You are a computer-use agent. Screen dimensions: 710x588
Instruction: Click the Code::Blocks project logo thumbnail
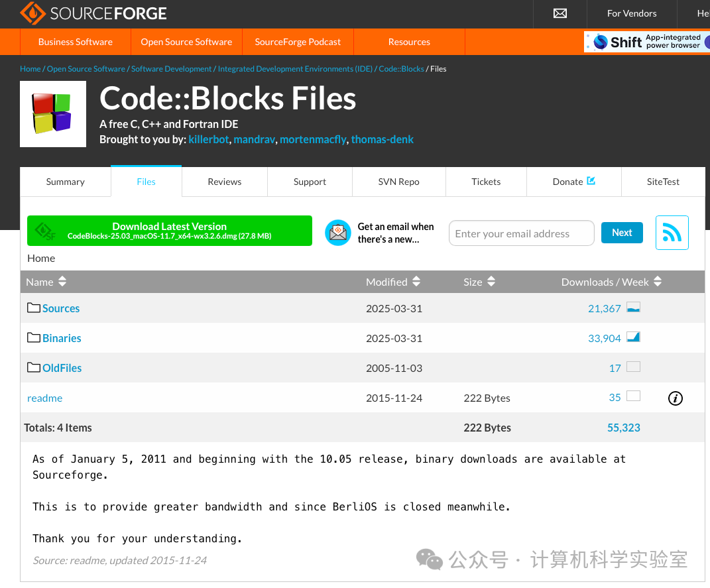53,114
